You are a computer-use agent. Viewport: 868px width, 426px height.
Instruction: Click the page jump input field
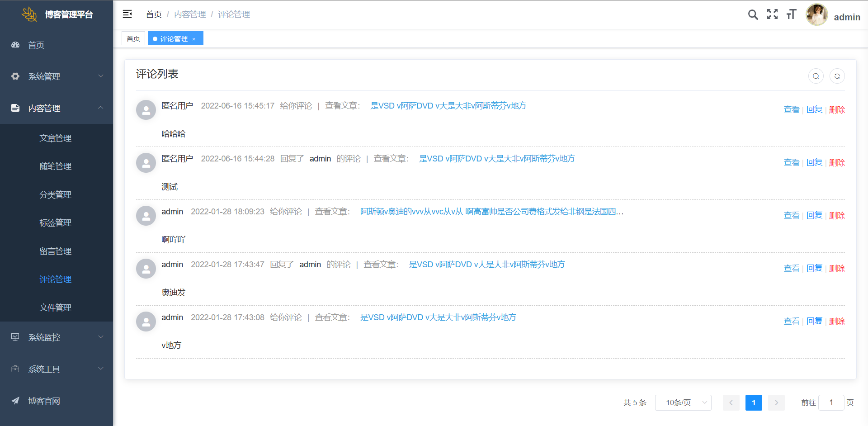click(831, 402)
